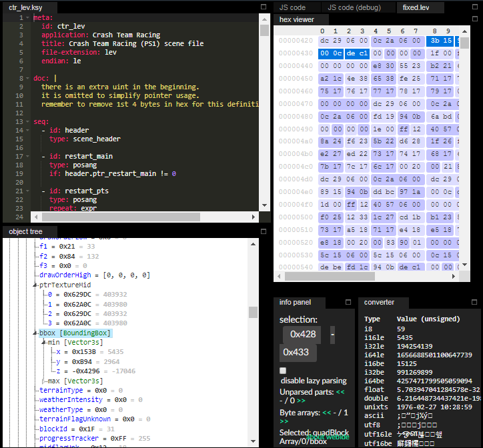Click code editor scroll down arrow
Viewport: 483px width, 448px height.
[264, 205]
